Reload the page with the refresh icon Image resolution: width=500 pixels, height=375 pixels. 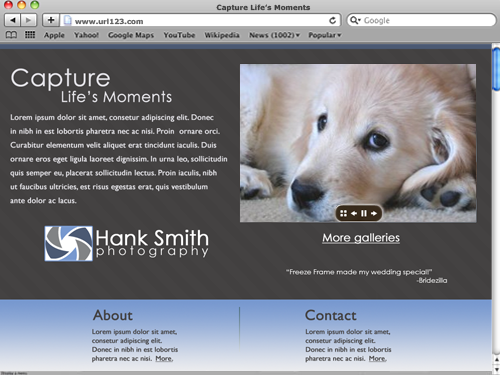point(332,21)
